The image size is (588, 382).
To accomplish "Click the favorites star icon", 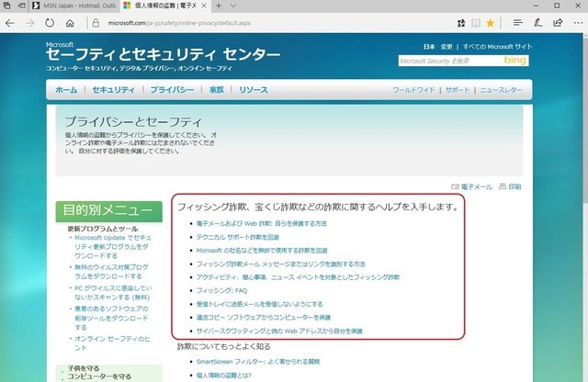I will tap(490, 23).
